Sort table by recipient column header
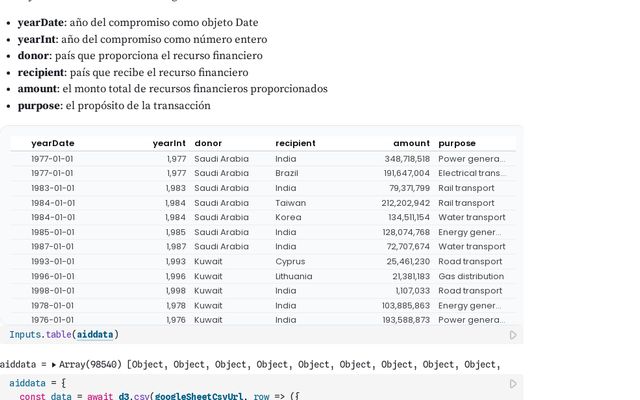 [295, 143]
